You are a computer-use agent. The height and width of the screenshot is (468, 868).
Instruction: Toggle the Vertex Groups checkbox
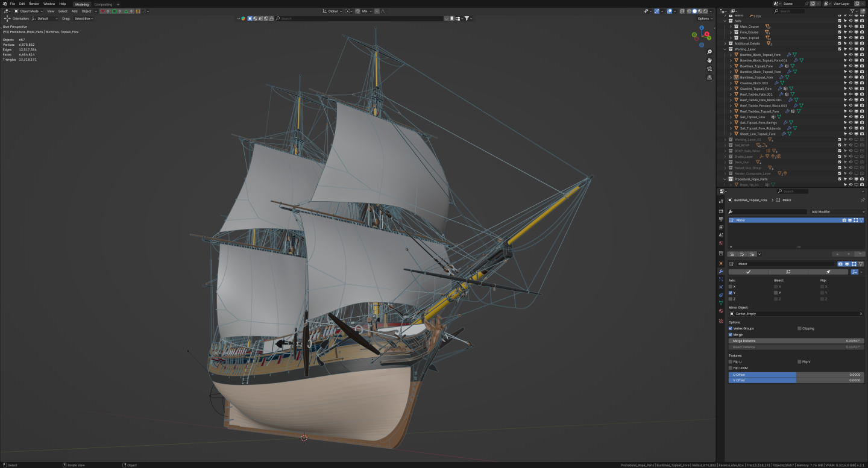731,328
